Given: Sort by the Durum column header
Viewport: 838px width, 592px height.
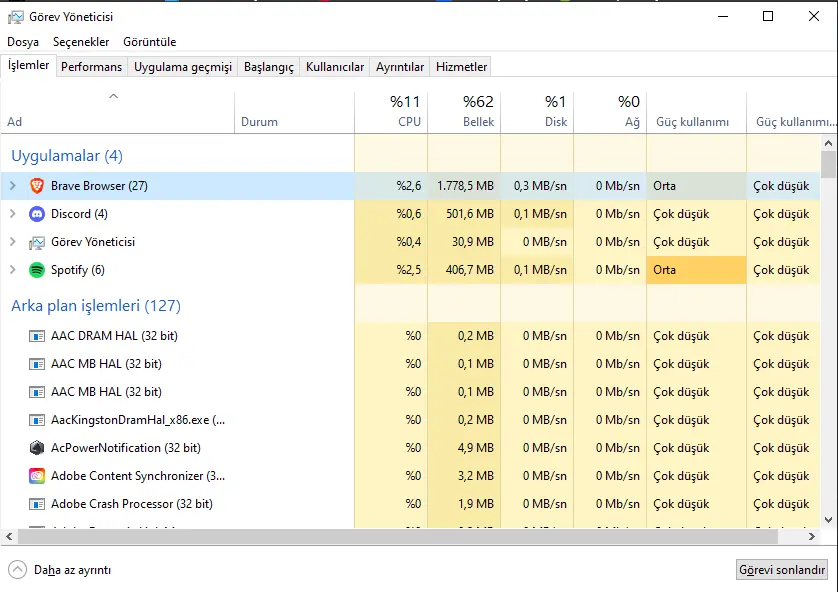Looking at the screenshot, I should [294, 112].
